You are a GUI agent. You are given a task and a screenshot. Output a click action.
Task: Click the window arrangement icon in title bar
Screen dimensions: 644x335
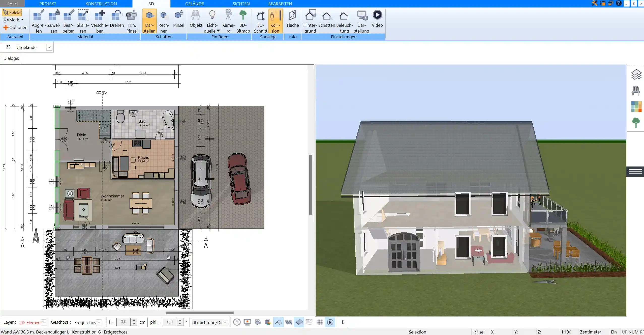(x=610, y=3)
